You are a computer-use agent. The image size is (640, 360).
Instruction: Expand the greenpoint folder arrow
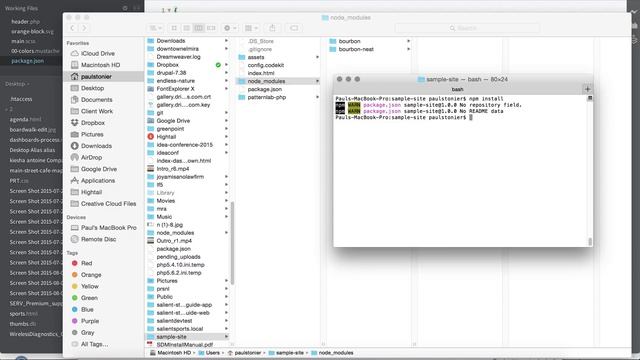coord(226,129)
